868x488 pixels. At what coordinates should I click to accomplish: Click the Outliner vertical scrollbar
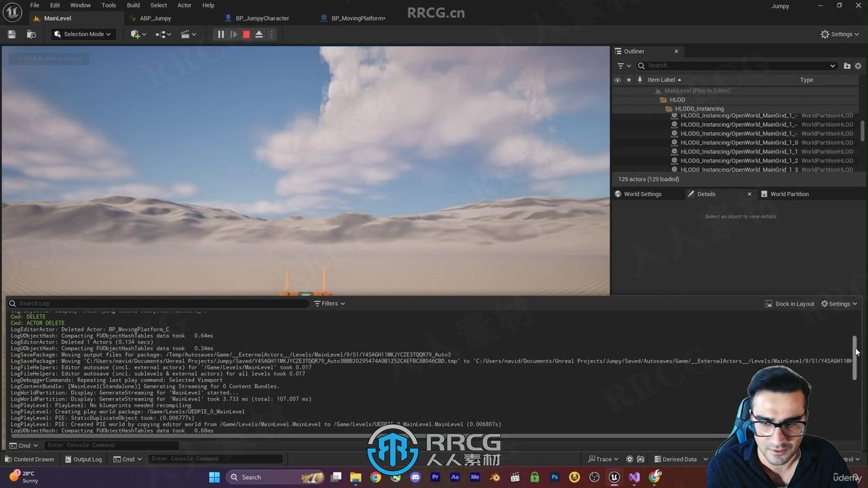click(x=863, y=131)
